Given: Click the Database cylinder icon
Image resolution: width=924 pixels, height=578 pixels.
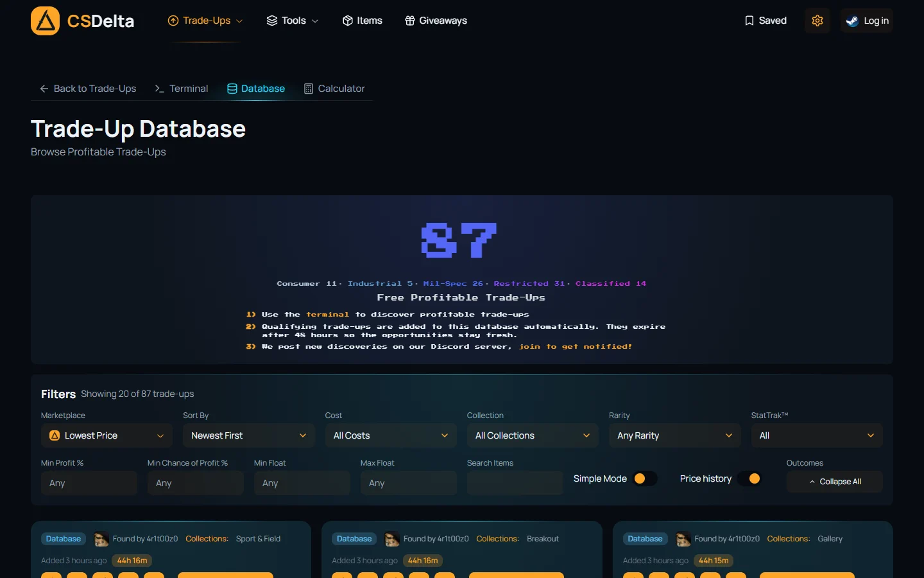Looking at the screenshot, I should pyautogui.click(x=232, y=89).
